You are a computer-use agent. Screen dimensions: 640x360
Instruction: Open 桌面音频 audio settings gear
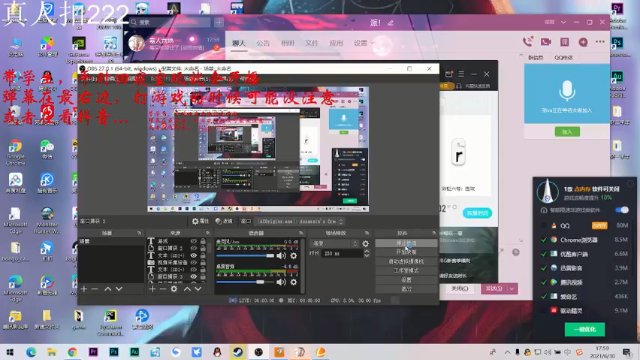(x=293, y=282)
